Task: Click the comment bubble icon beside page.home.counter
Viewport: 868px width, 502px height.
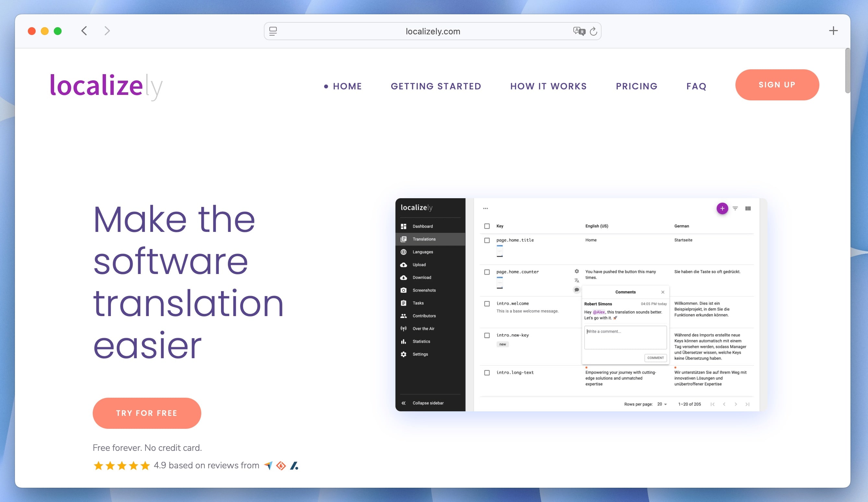Action: (577, 290)
